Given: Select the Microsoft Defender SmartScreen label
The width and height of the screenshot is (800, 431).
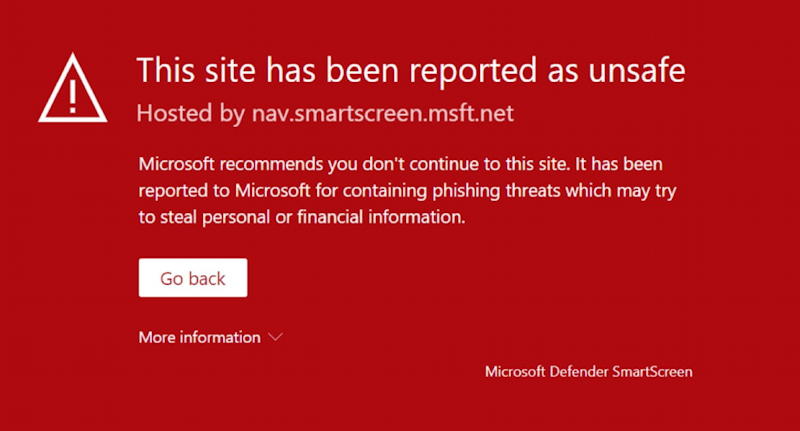Looking at the screenshot, I should click(x=589, y=371).
